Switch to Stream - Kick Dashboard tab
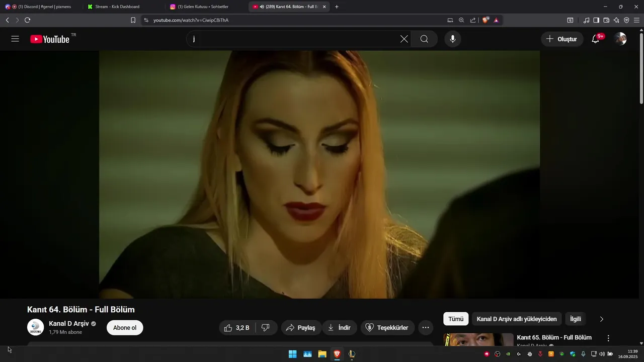This screenshot has width=644, height=362. coord(123,7)
